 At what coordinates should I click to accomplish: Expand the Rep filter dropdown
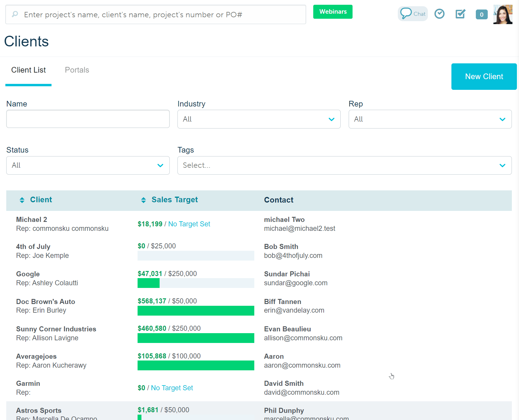(x=430, y=119)
